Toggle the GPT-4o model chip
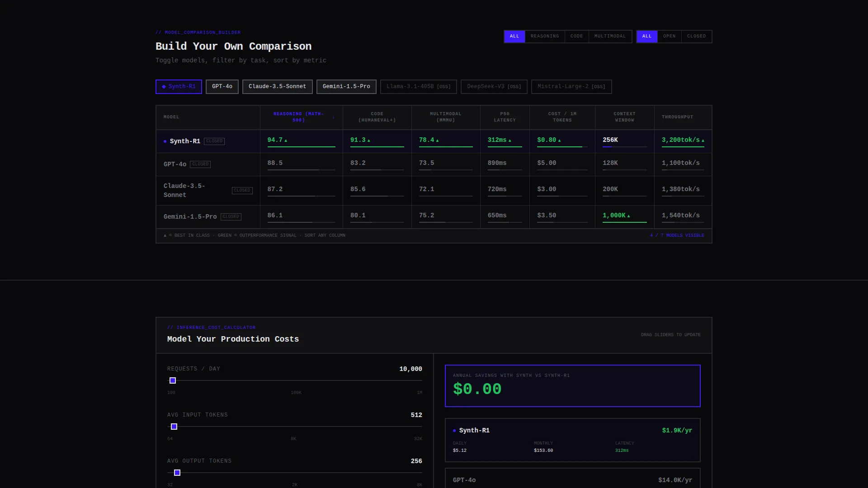The image size is (868, 488). click(222, 87)
